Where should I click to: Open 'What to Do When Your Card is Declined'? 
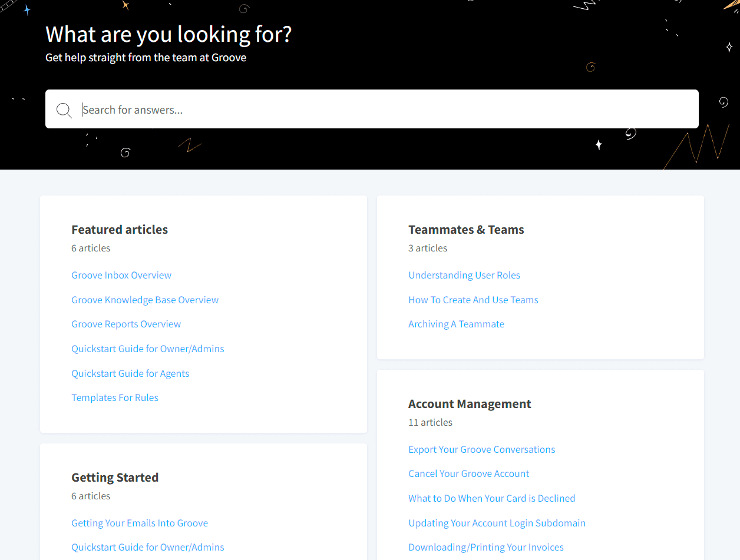point(492,498)
